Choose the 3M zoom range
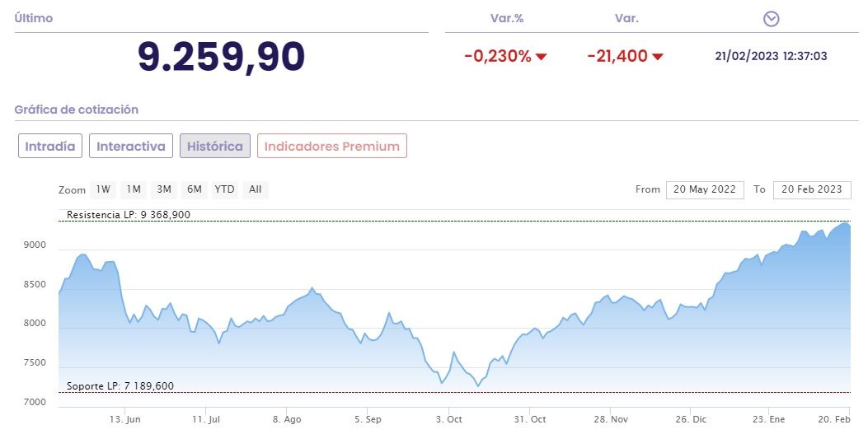868x434 pixels. click(164, 189)
